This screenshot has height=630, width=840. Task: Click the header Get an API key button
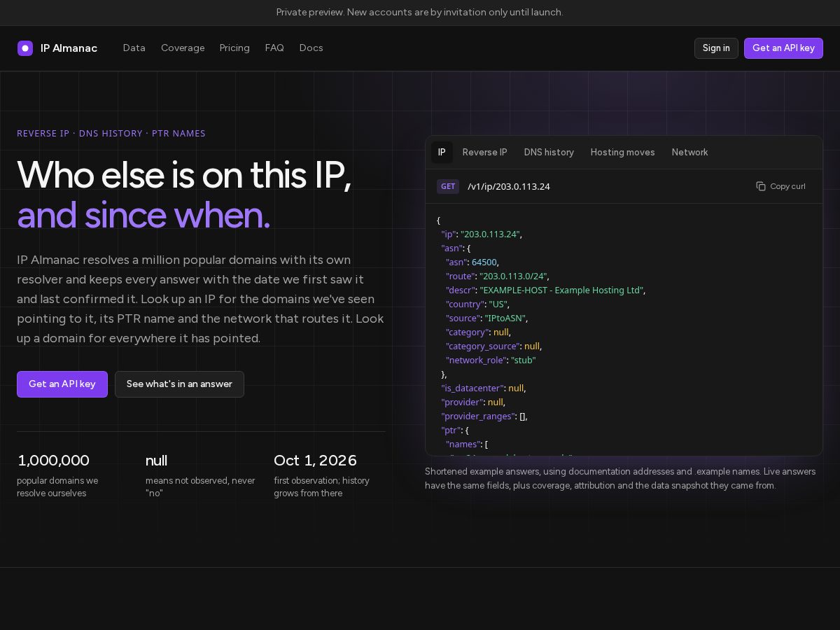click(783, 48)
